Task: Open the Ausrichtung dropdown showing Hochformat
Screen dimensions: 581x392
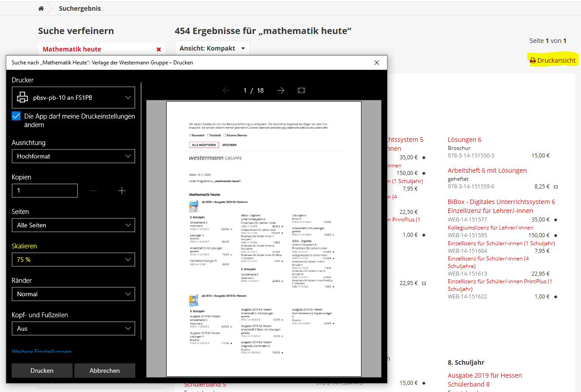Action: [x=73, y=156]
